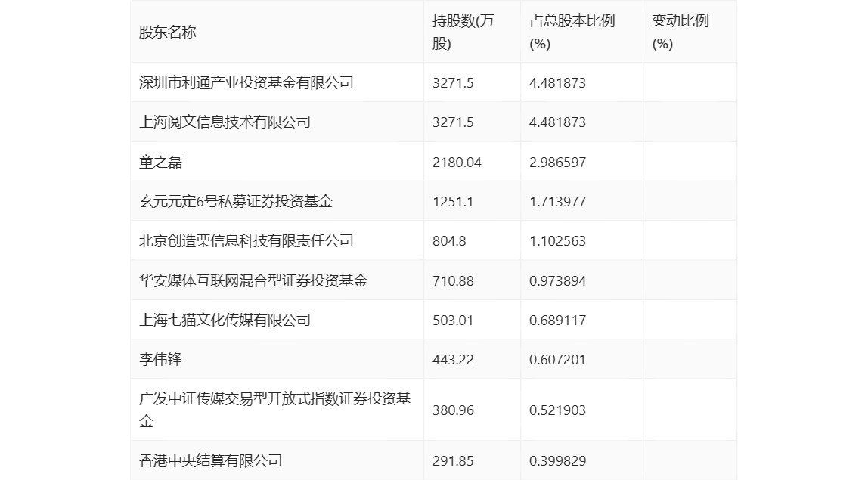868x480 pixels.
Task: Select percentage value 1.102563
Action: 557,240
